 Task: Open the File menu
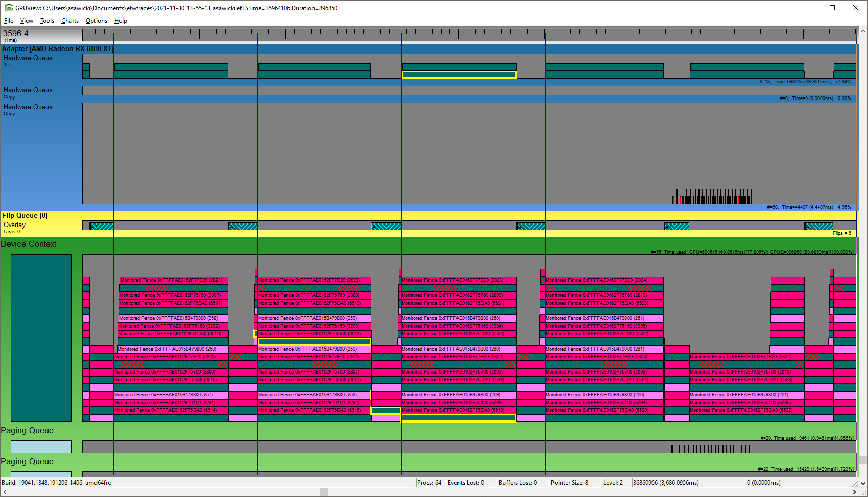[8, 21]
